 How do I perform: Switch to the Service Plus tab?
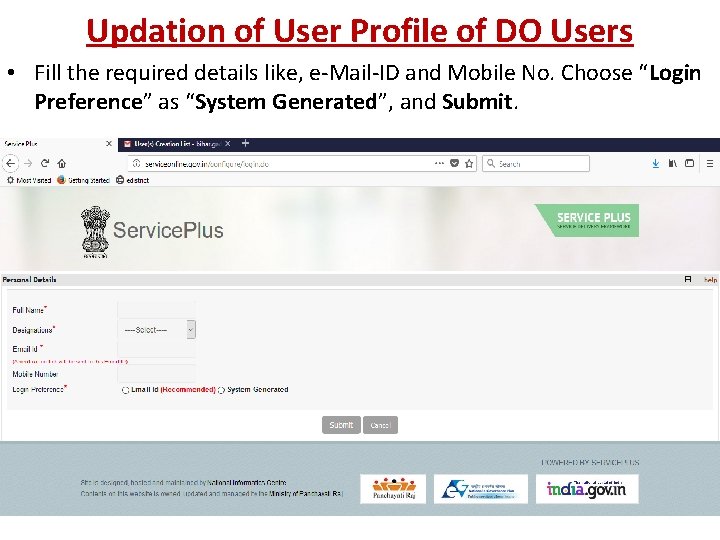(58, 144)
